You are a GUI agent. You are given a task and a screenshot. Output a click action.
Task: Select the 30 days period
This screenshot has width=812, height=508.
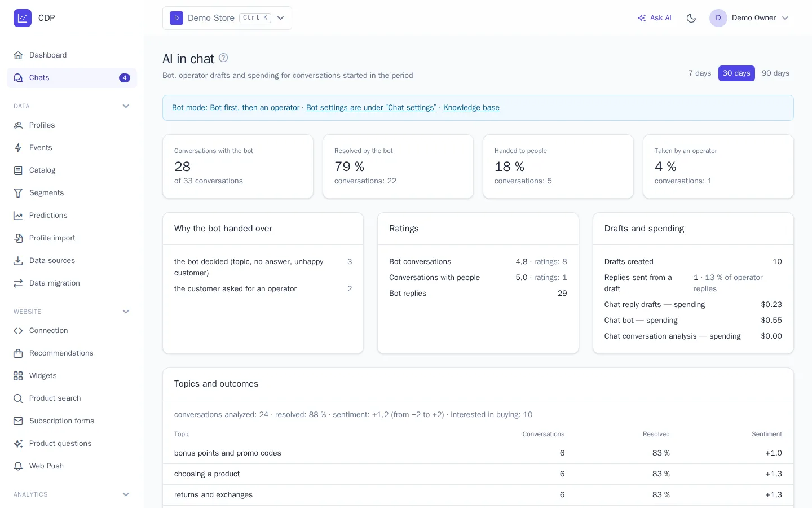point(736,73)
